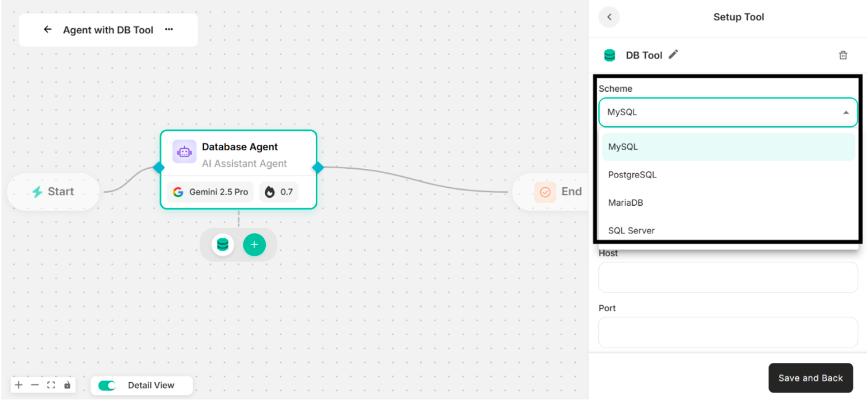Toggle the Detail View switch
The height and width of the screenshot is (403, 868).
point(107,385)
